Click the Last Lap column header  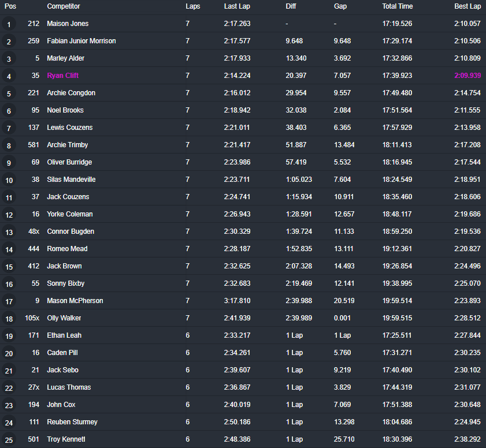click(x=237, y=6)
